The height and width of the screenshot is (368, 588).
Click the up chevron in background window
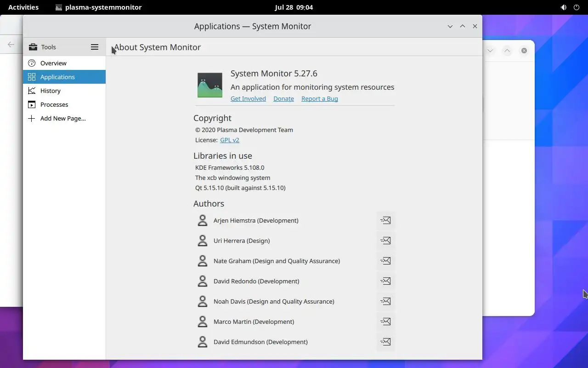(x=507, y=51)
